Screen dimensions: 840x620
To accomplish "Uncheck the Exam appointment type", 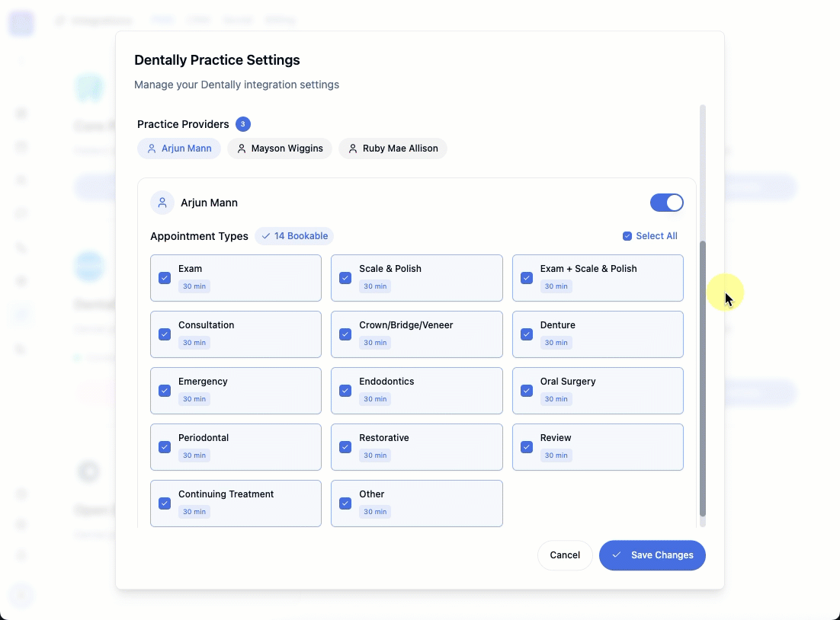I will 164,278.
